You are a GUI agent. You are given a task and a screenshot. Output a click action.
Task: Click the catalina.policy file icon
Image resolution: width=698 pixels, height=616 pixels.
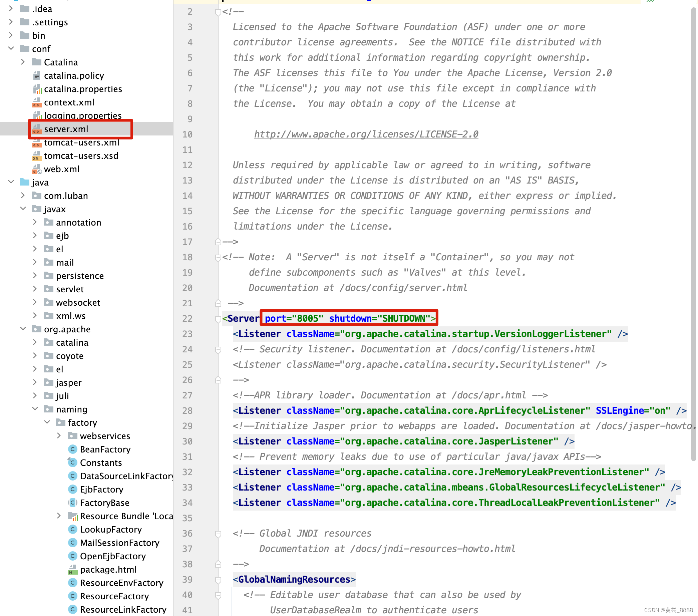[37, 76]
